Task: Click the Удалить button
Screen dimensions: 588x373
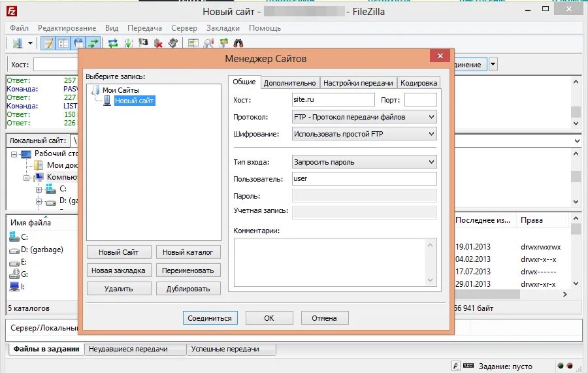Action: (x=119, y=289)
